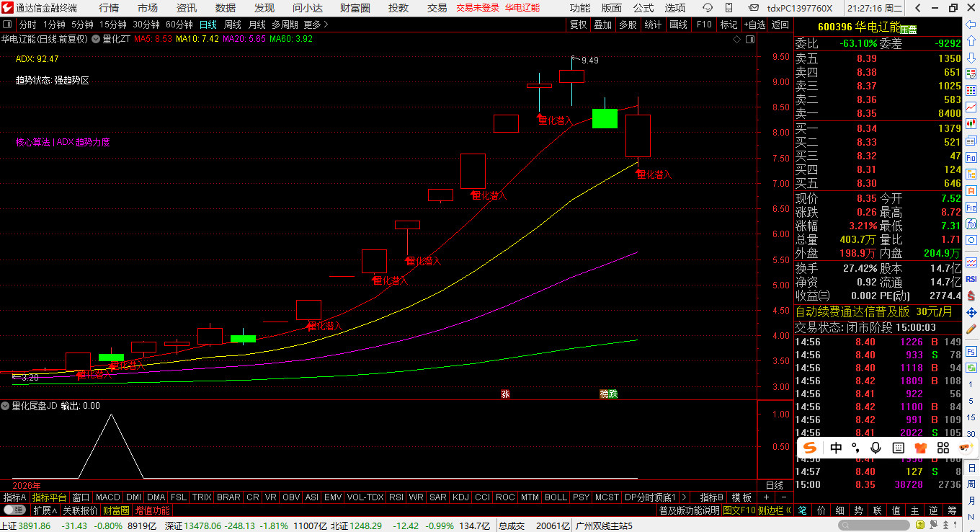
Task: Open the f(x) formula icon in sidebar
Action: pyautogui.click(x=971, y=223)
